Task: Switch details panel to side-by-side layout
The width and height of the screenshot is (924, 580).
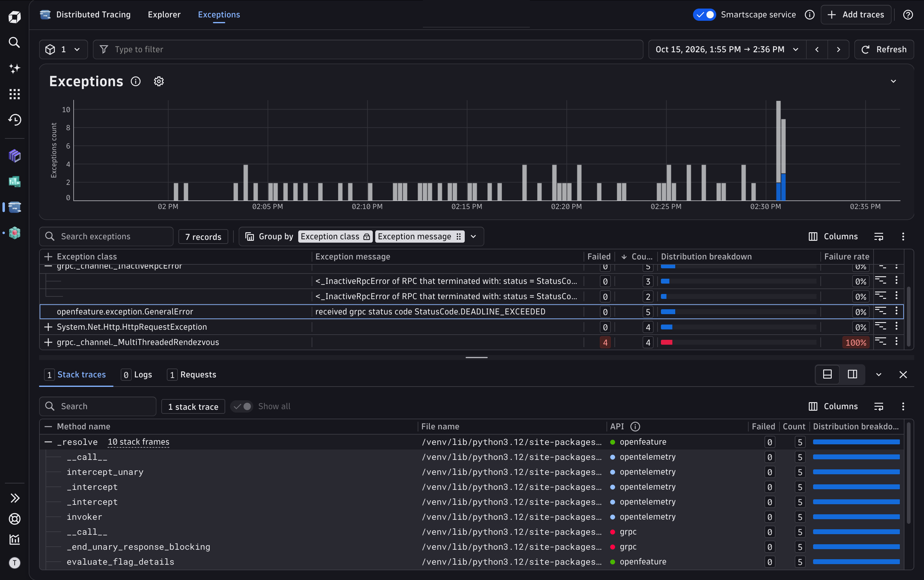Action: 852,374
